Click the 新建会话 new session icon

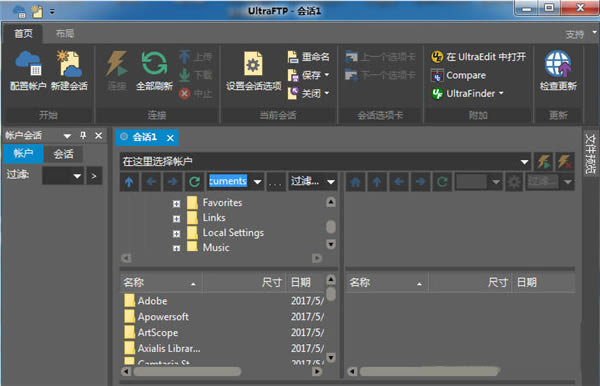(69, 71)
